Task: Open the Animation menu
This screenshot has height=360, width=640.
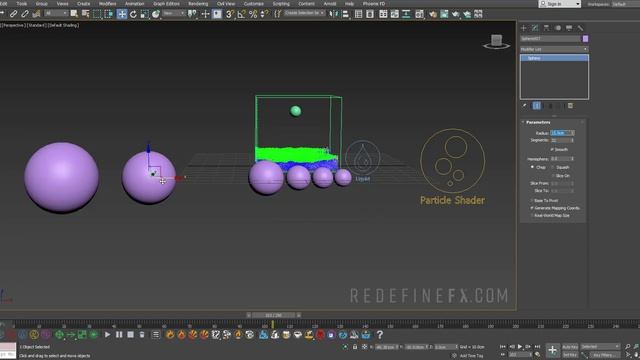Action: [x=134, y=4]
